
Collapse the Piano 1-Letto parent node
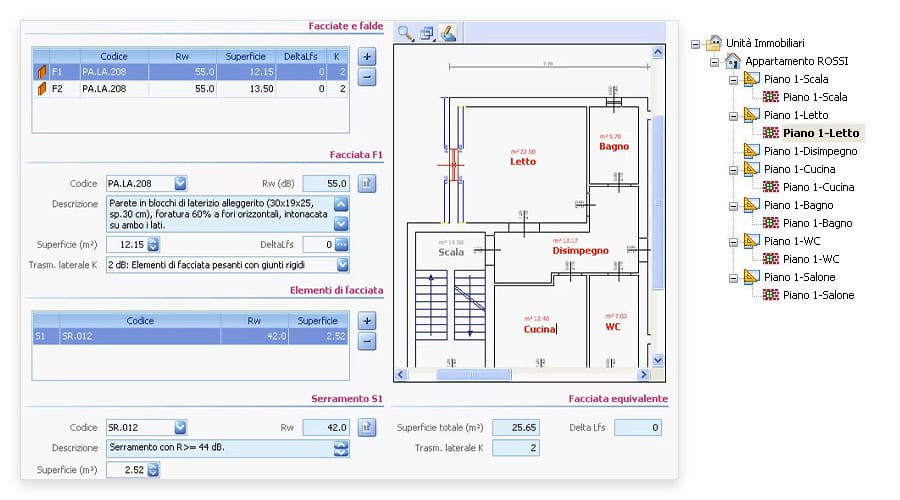[x=734, y=117]
